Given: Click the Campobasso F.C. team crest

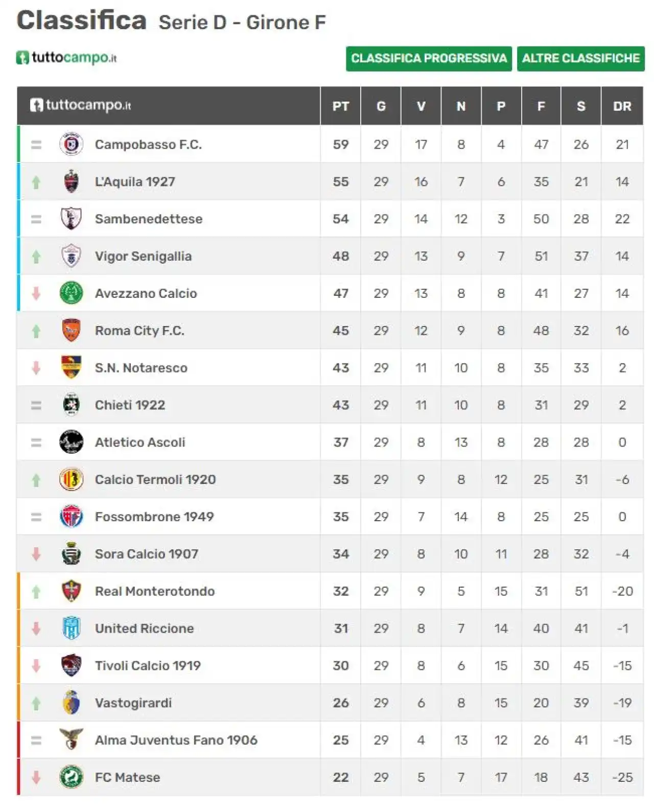Looking at the screenshot, I should tap(72, 144).
